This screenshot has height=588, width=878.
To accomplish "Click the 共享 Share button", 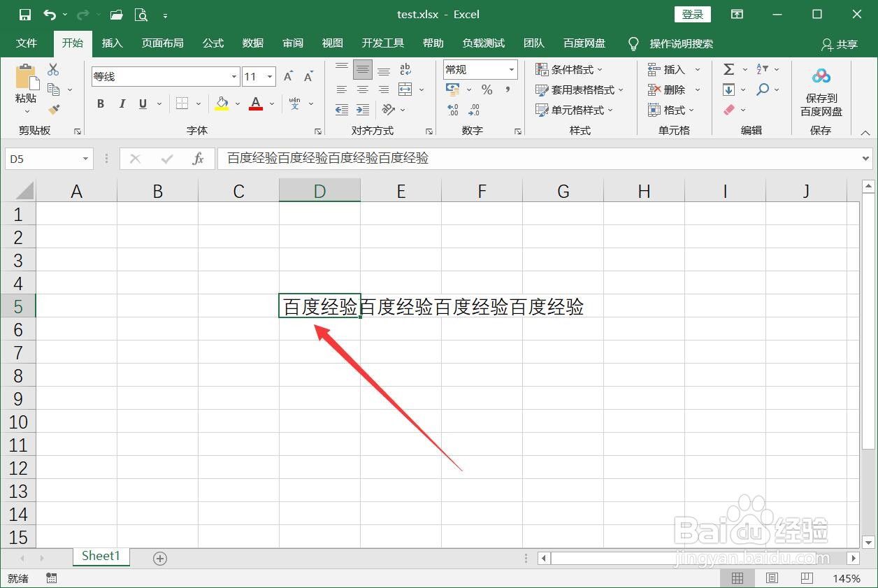I will (x=840, y=44).
